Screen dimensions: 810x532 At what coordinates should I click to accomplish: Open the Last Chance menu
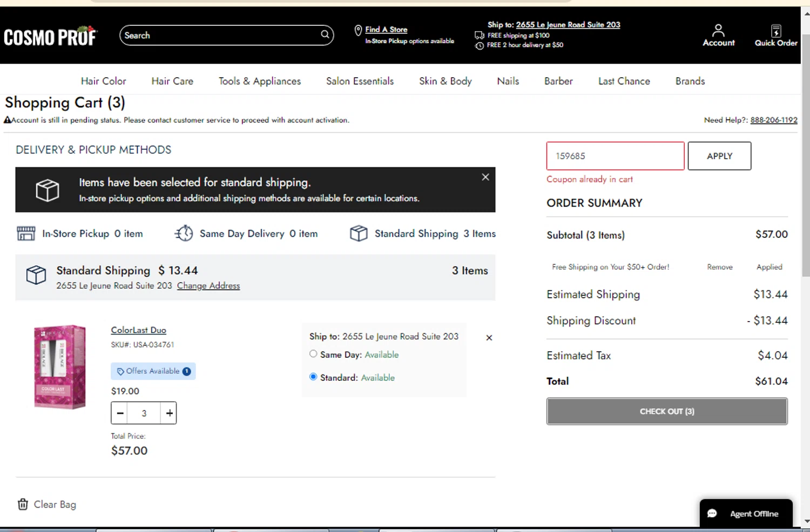tap(624, 81)
